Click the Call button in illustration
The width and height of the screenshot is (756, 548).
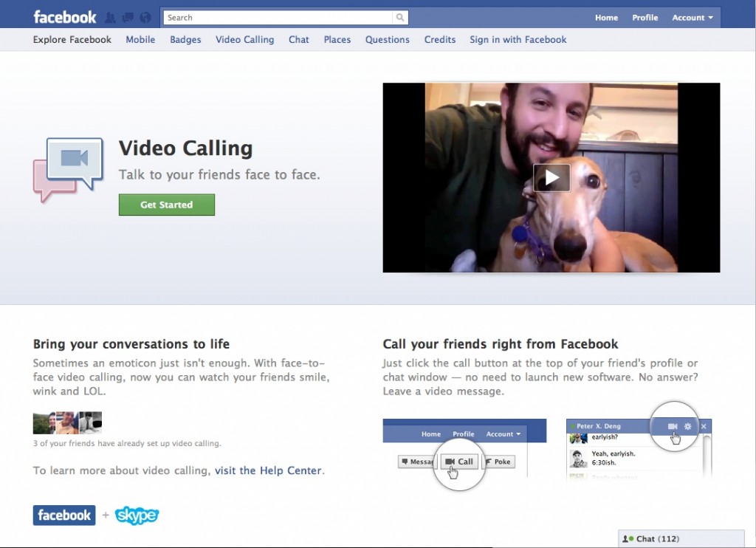coord(459,462)
